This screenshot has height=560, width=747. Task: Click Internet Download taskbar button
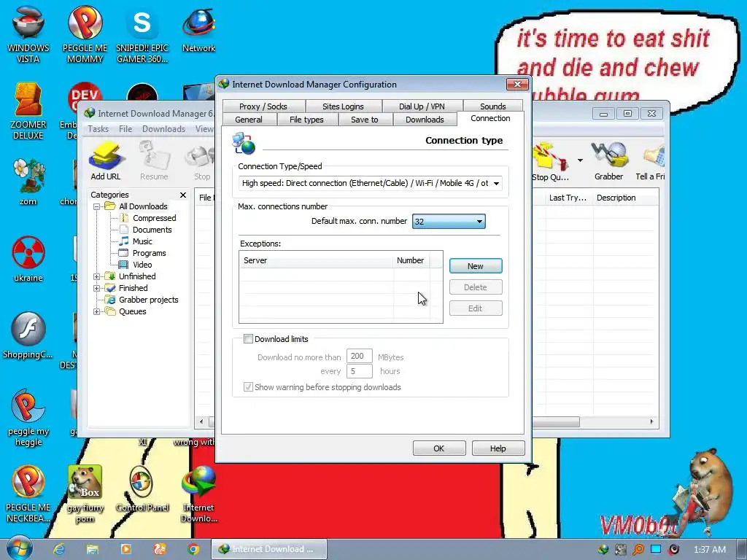(269, 549)
